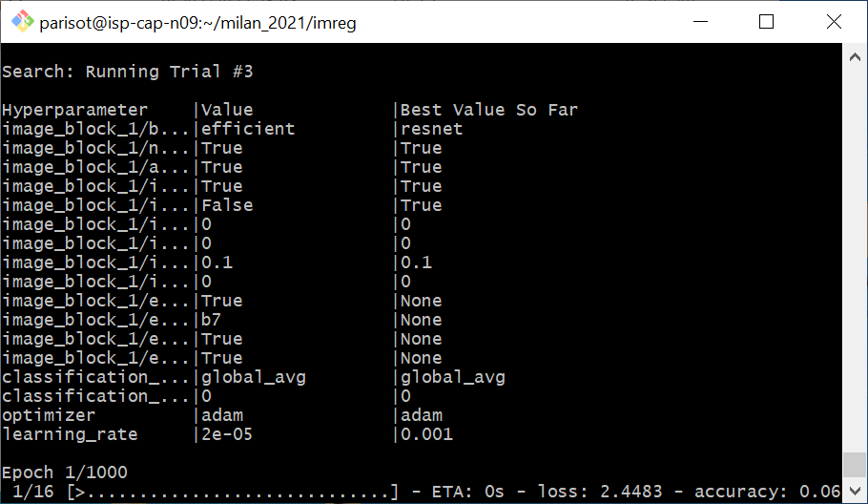Click 'global_avg' in Value column
Viewport: 868px width, 504px height.
click(254, 378)
